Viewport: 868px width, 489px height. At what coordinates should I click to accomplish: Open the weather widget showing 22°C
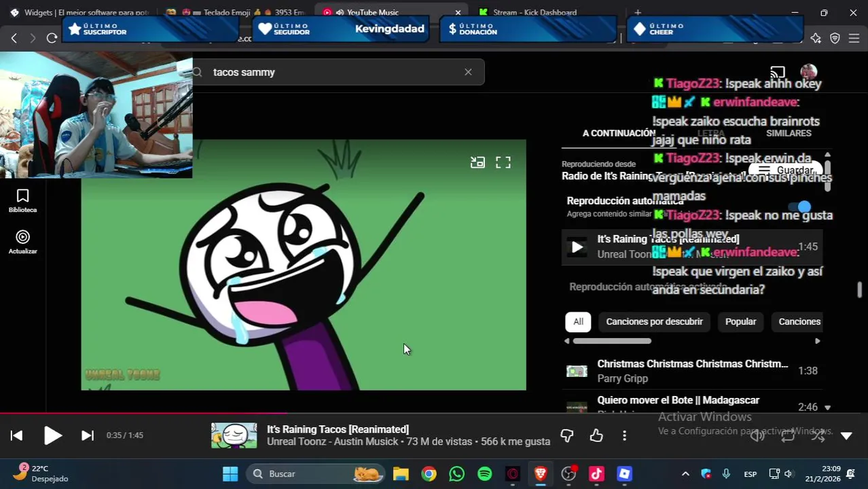point(41,473)
